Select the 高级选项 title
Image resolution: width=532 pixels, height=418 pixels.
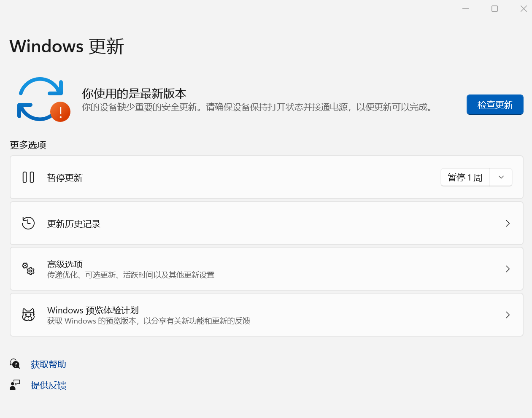click(65, 264)
